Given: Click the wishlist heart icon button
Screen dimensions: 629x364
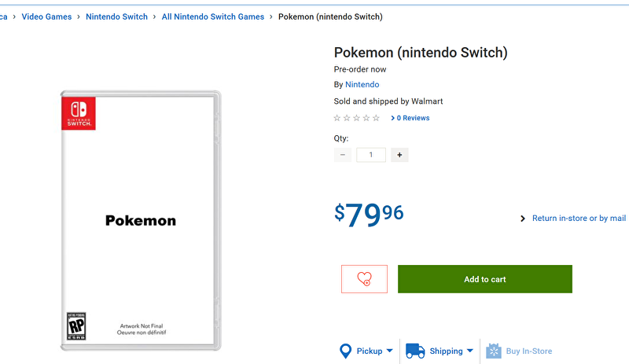Looking at the screenshot, I should 364,279.
